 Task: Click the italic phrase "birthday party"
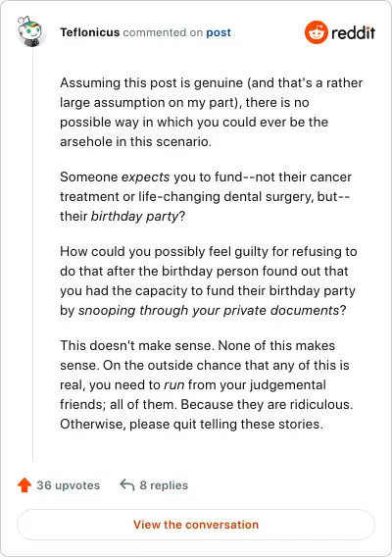click(x=134, y=216)
